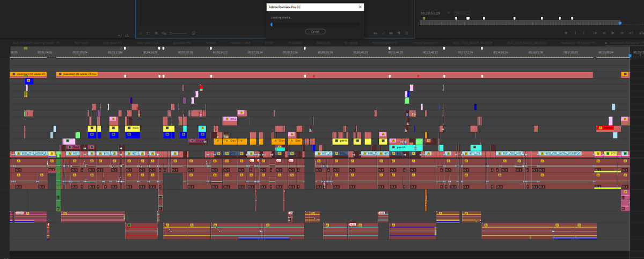
Task: Click ruler timecode 00;16;01;00
Action: tap(536, 53)
